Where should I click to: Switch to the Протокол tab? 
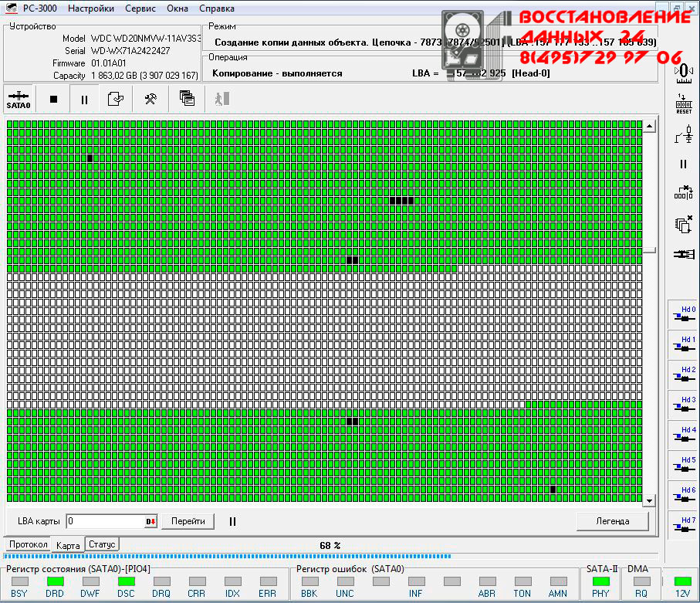pyautogui.click(x=29, y=544)
